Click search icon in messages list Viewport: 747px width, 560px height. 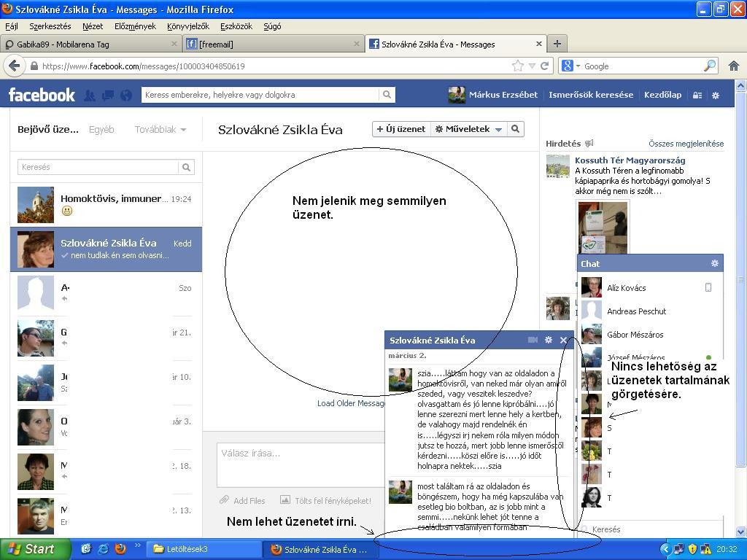point(186,167)
